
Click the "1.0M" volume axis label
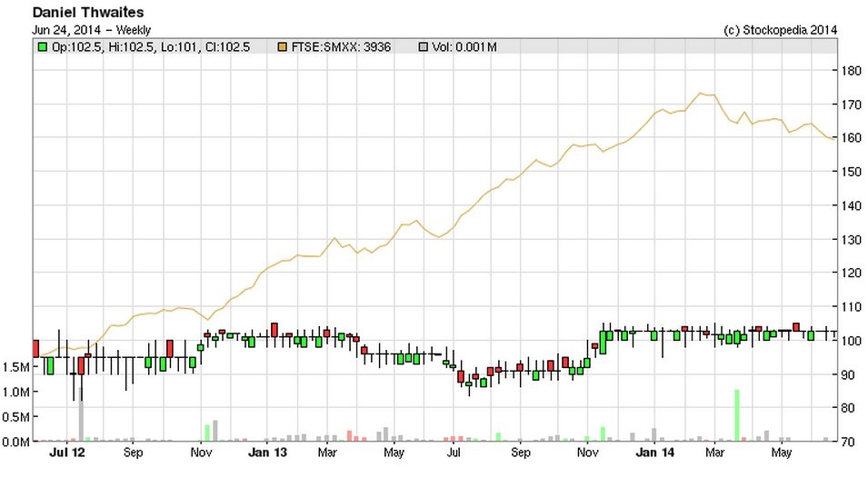pos(16,392)
